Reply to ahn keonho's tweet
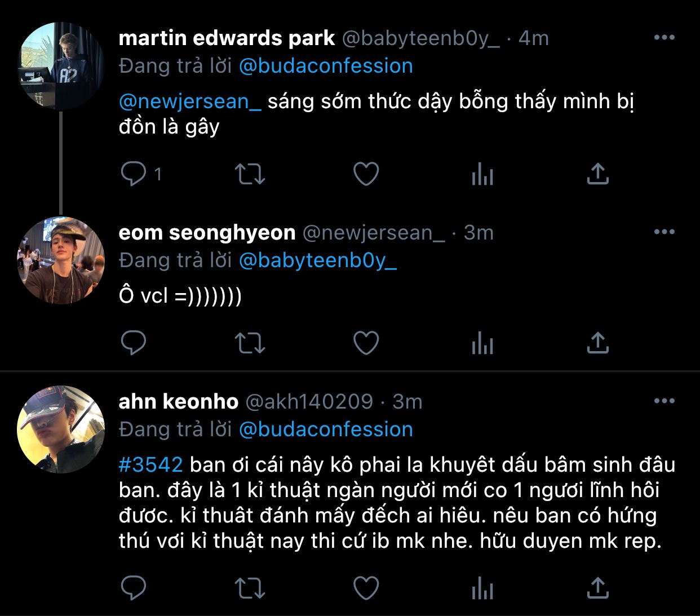 [x=134, y=588]
